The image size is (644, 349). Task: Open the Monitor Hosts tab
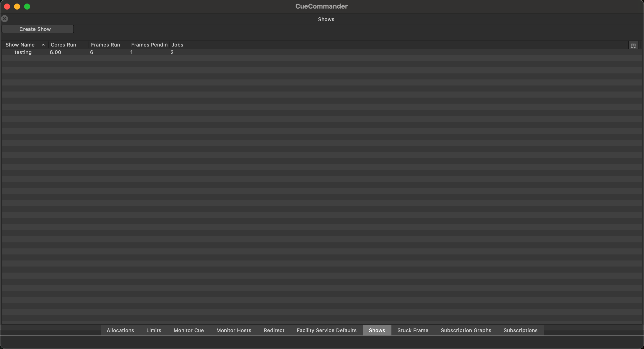coord(234,330)
